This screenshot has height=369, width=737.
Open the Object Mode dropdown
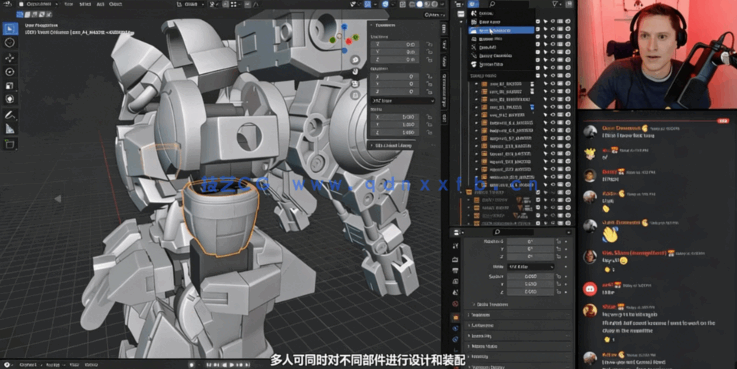pyautogui.click(x=39, y=4)
